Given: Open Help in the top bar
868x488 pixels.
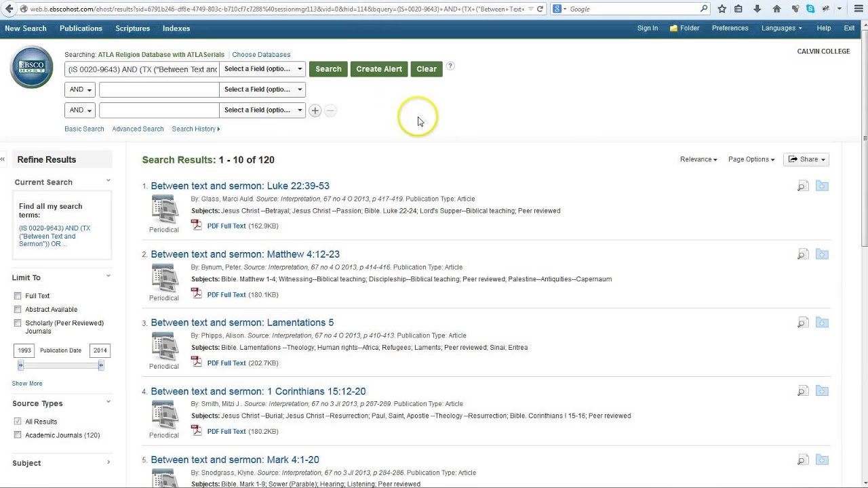Looking at the screenshot, I should point(824,28).
